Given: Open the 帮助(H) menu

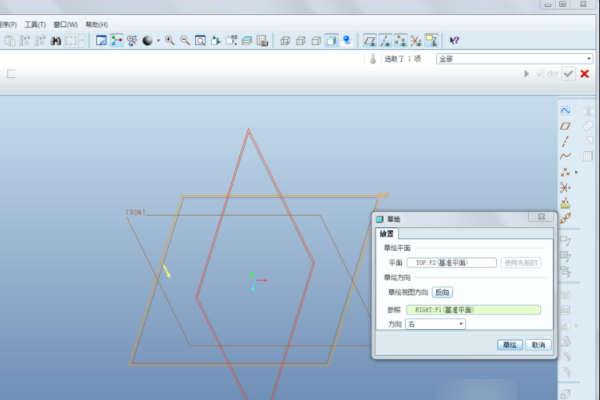Looking at the screenshot, I should coord(96,24).
